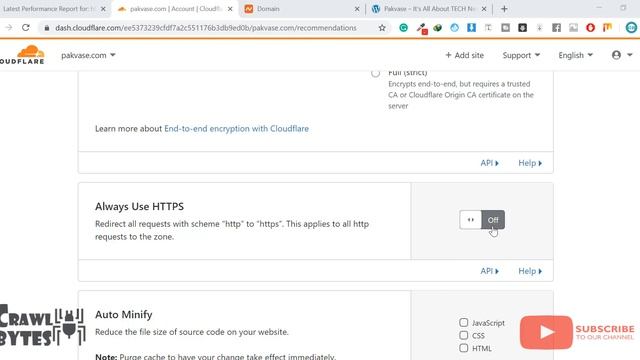Click the Subscribe to our channel text
The width and height of the screenshot is (640, 360).
pos(605,333)
